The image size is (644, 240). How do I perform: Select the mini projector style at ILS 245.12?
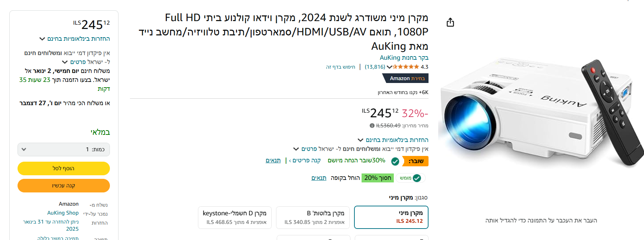pos(391,217)
